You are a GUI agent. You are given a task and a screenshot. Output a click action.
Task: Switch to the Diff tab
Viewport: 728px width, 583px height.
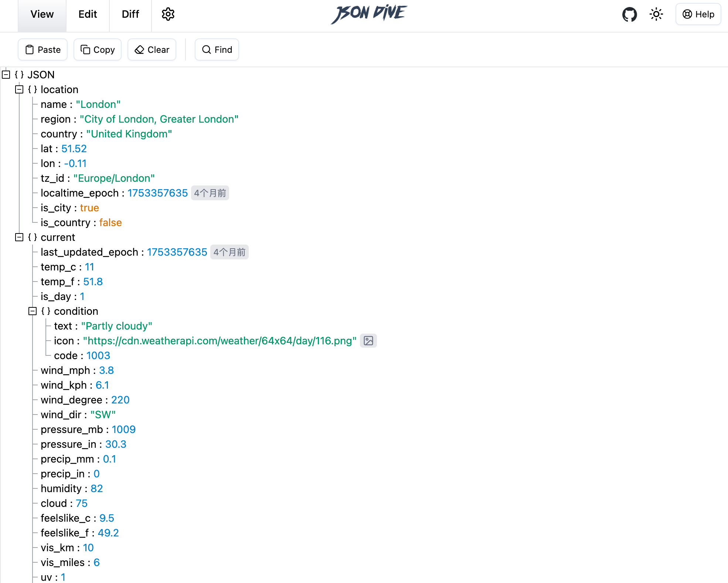pyautogui.click(x=130, y=14)
